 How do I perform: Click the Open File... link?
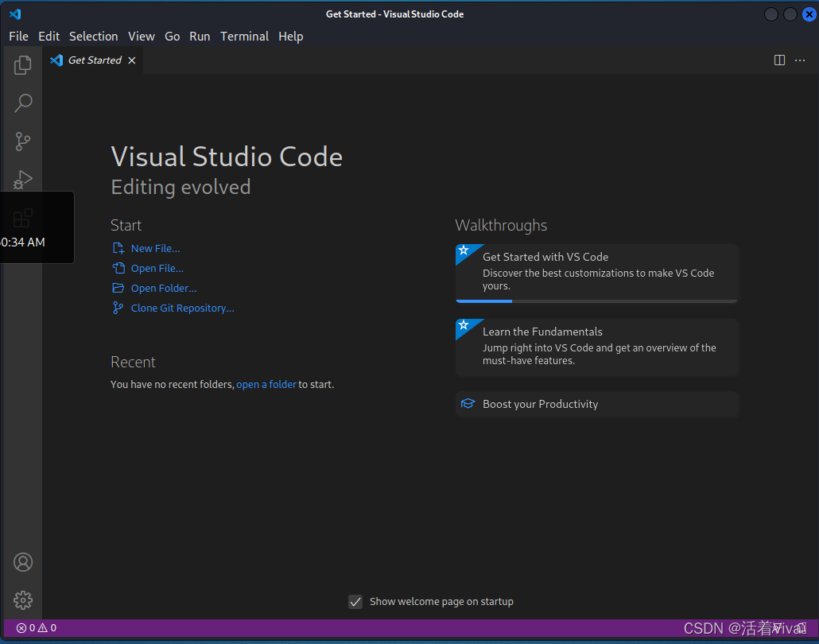point(157,269)
